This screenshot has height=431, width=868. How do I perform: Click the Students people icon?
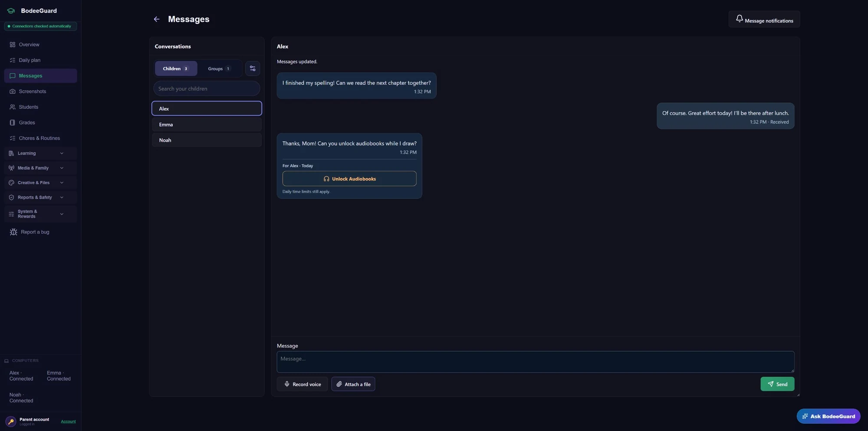[x=13, y=107]
